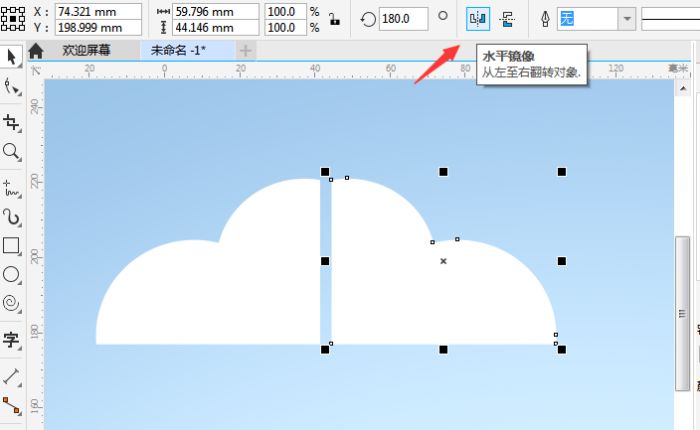Switch to the 未命名 -1 document tab
The height and width of the screenshot is (430, 700).
pos(177,50)
